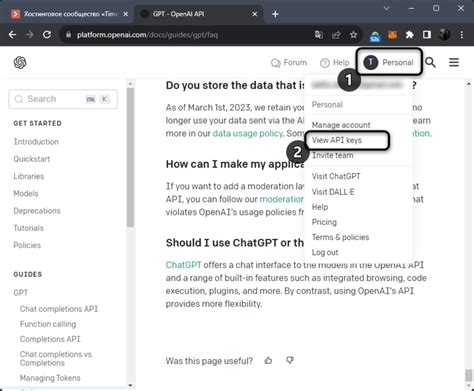Open Libraries in the sidebar
Viewport: 474px width, 391px height.
[x=29, y=176]
